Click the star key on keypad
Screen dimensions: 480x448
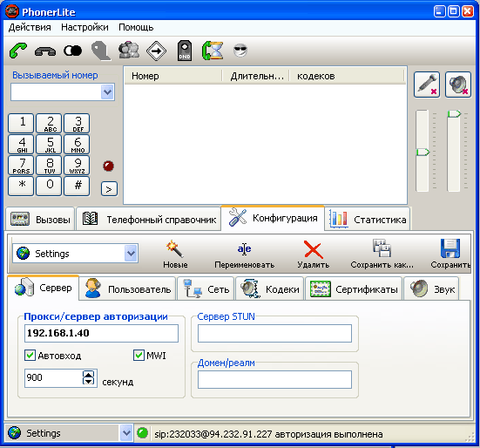click(x=21, y=186)
